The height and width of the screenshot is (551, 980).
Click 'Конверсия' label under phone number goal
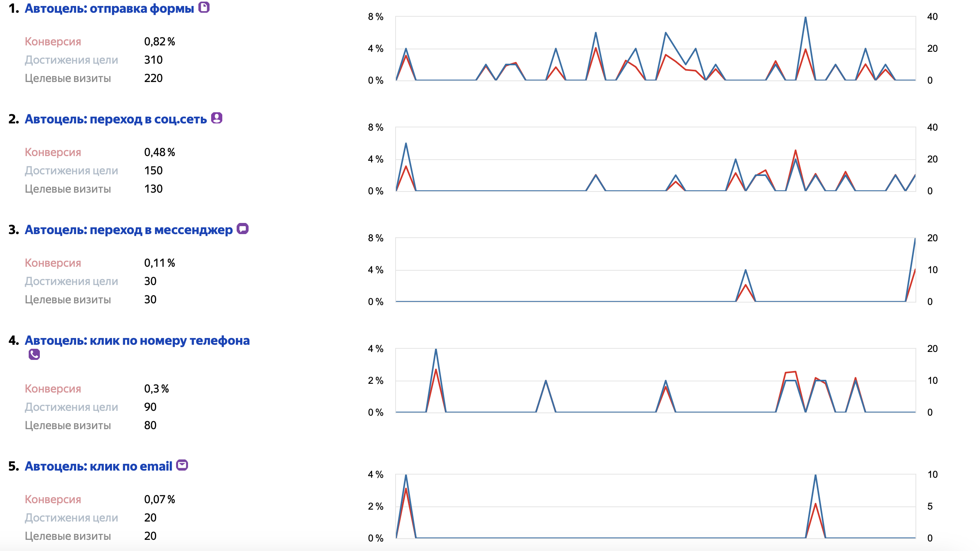tap(53, 389)
